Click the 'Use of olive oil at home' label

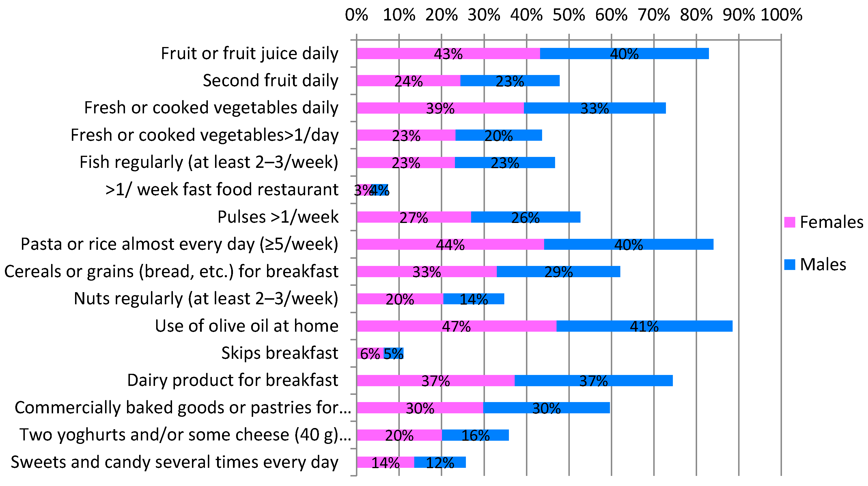coord(246,326)
